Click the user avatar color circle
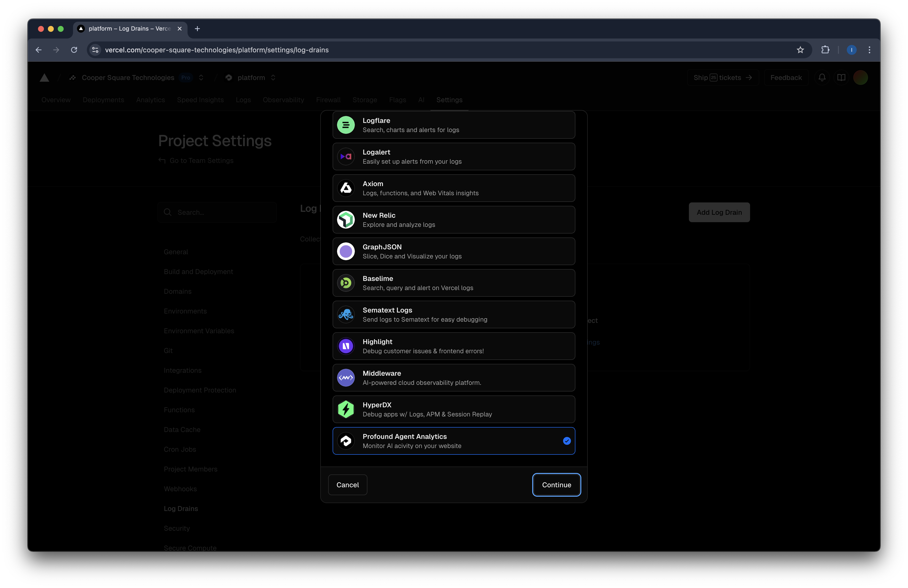Image resolution: width=908 pixels, height=588 pixels. pos(860,78)
